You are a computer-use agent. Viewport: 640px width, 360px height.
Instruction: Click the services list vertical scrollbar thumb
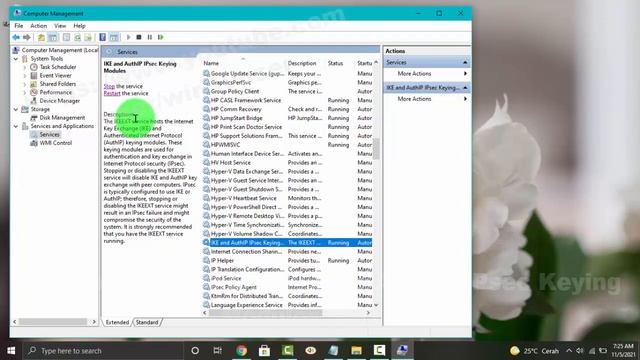(x=376, y=149)
